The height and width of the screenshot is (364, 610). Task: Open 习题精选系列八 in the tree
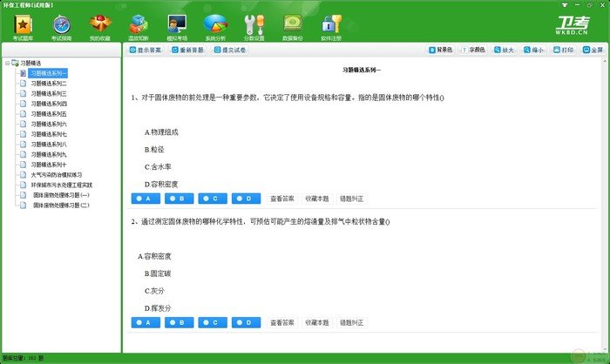(49, 144)
